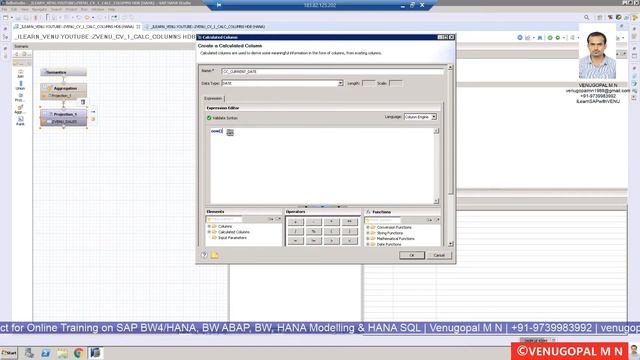Screen dimensions: 640x360
Task: Click OK in Calculated Column dialog
Action: 411,255
